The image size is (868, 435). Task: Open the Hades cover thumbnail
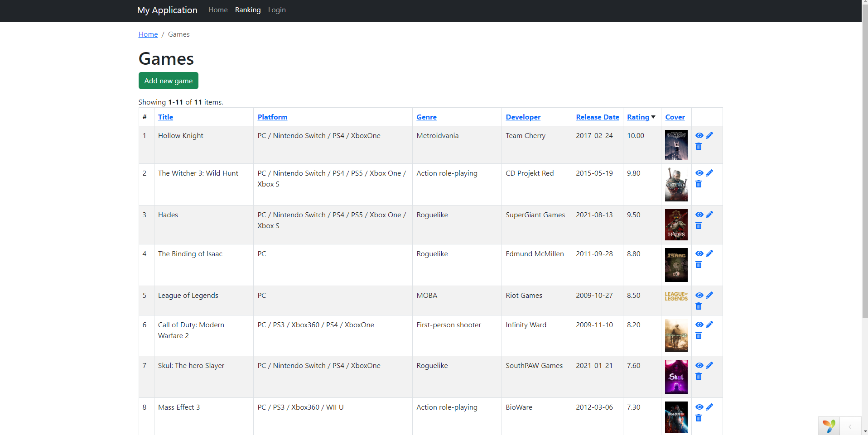[x=676, y=225]
